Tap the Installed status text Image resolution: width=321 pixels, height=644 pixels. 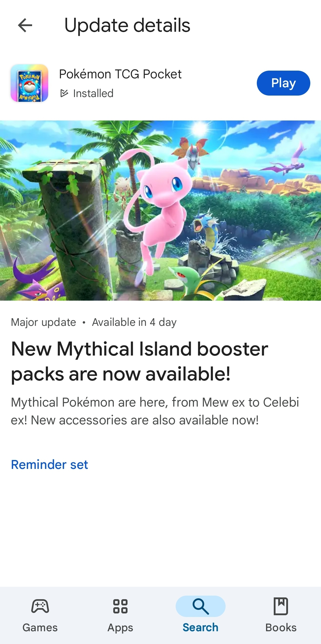(93, 93)
